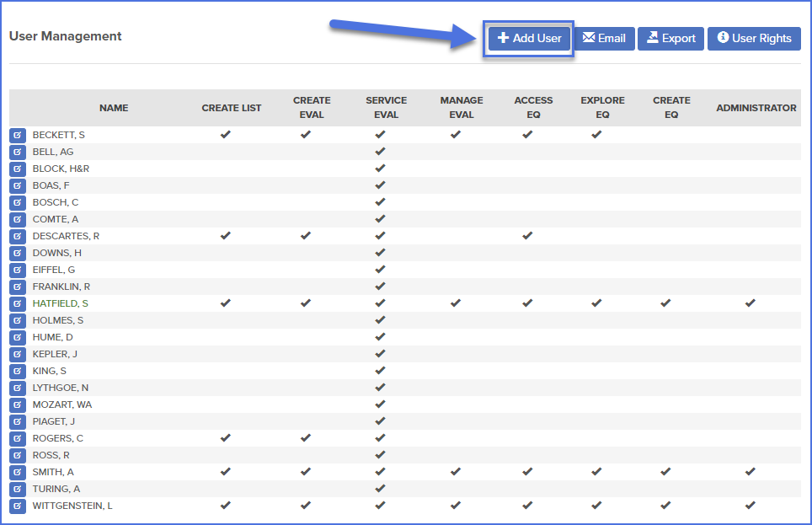Image resolution: width=812 pixels, height=525 pixels.
Task: Edit KEPLER, J via the blue icon
Action: tap(18, 354)
